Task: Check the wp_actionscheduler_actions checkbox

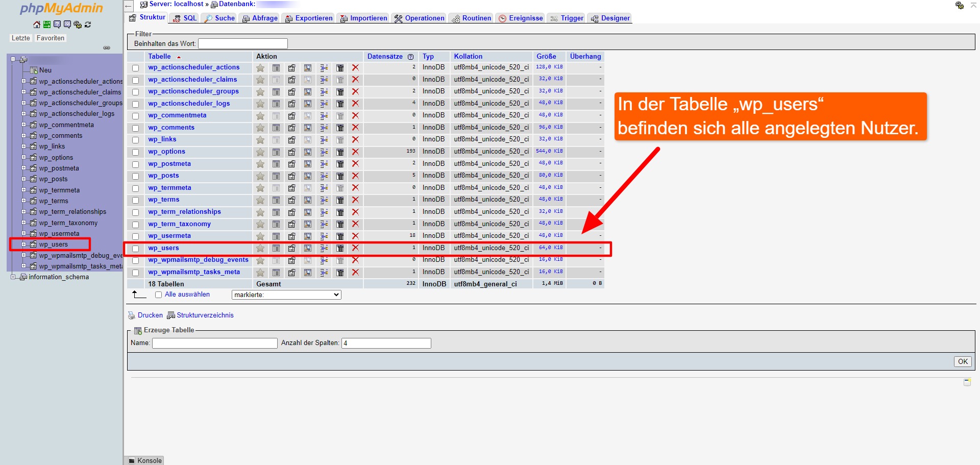Action: click(136, 68)
